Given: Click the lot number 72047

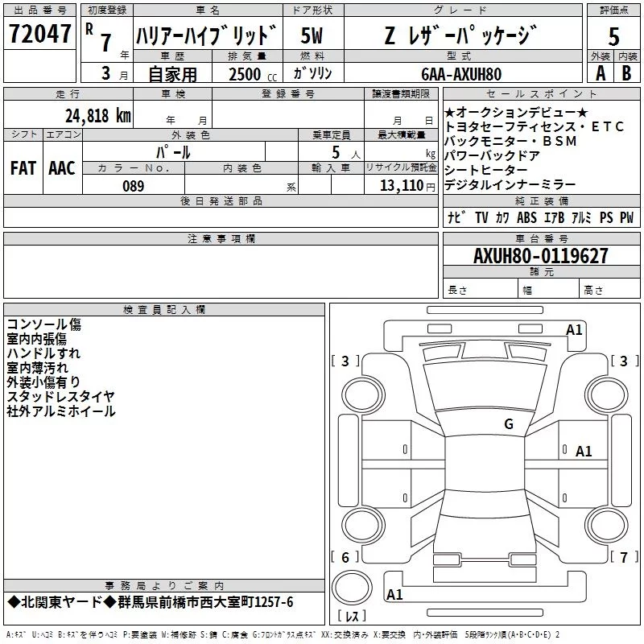Looking at the screenshot, I should 39,33.
